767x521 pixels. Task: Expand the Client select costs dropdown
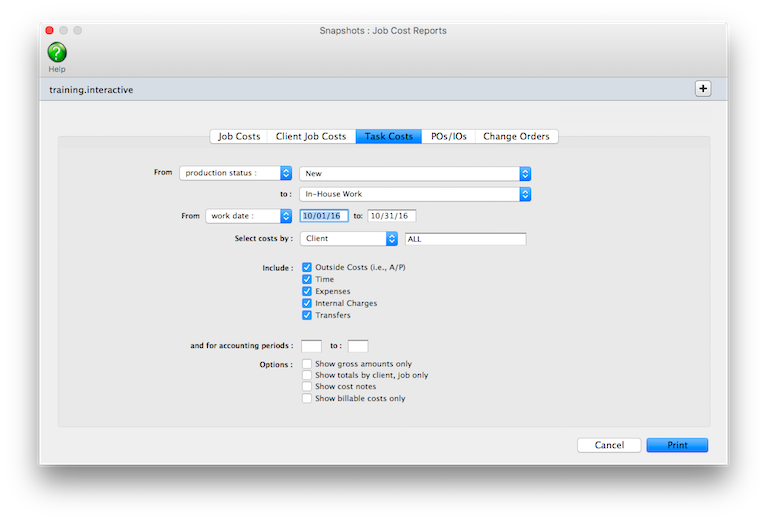349,239
